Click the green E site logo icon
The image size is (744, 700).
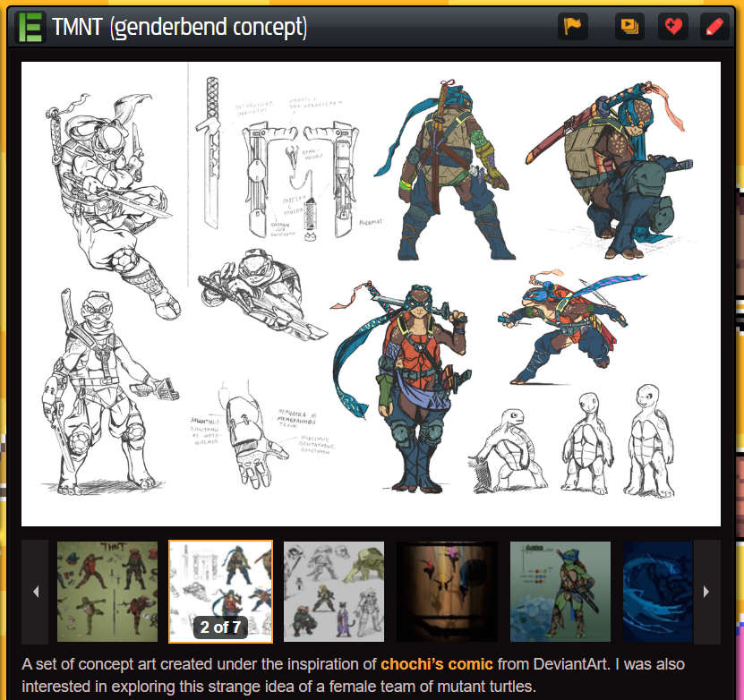pyautogui.click(x=30, y=27)
